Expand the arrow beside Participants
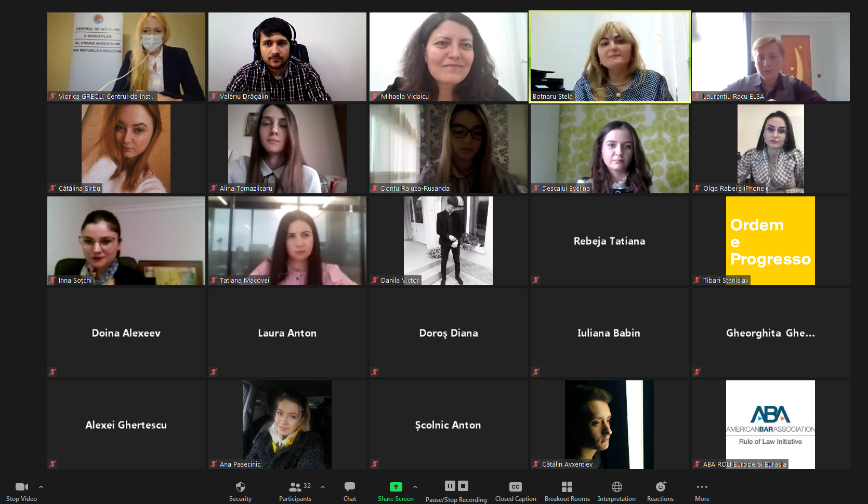Screen dimensions: 868x504 click(x=323, y=487)
